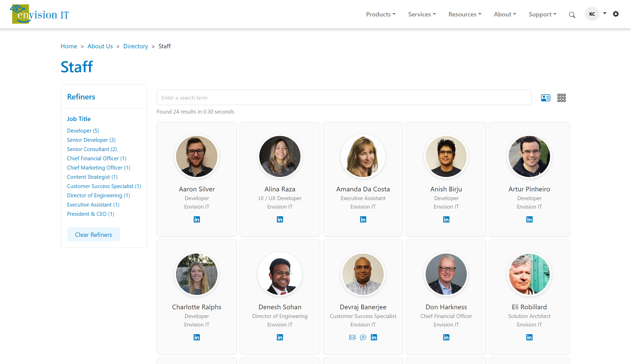Open the About menu
Image resolution: width=631 pixels, height=364 pixels.
coord(505,14)
